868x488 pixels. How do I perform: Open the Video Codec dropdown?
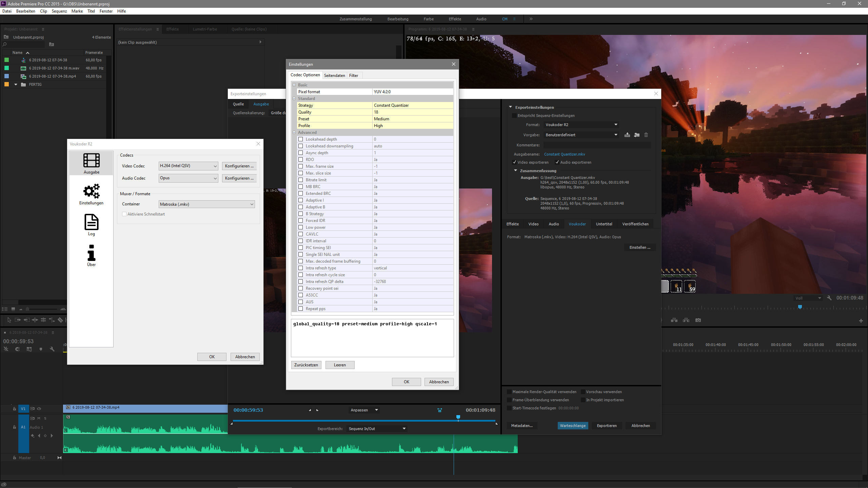[x=188, y=166]
